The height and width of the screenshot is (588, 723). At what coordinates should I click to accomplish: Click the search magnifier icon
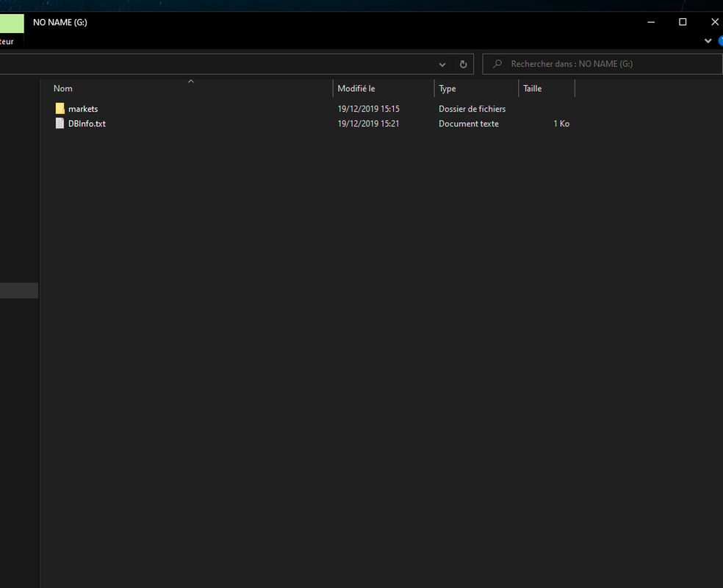497,64
